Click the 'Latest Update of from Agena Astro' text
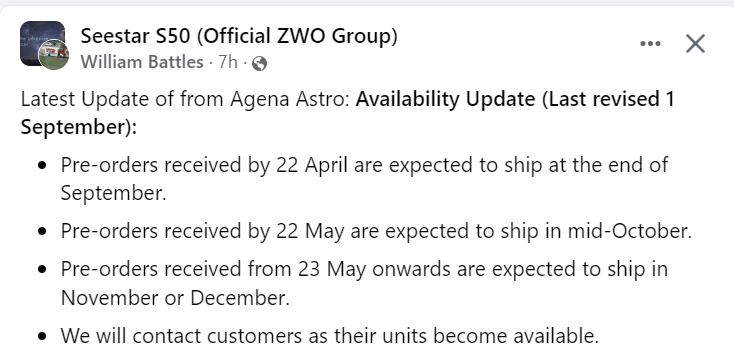 pos(185,99)
